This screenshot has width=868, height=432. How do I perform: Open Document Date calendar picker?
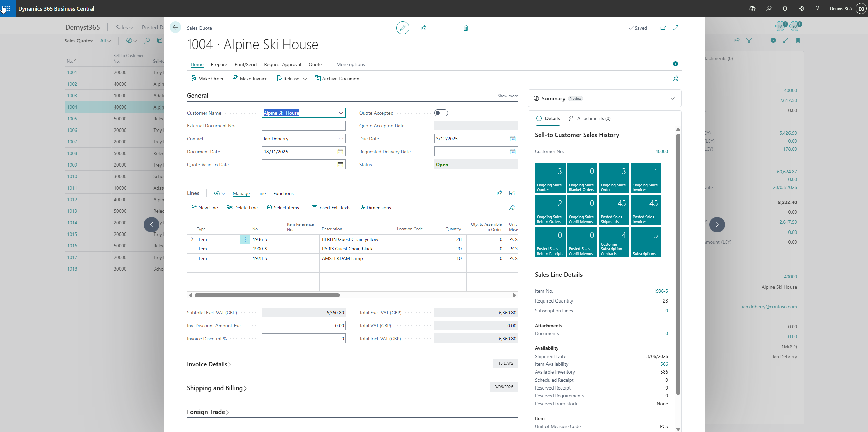tap(340, 152)
